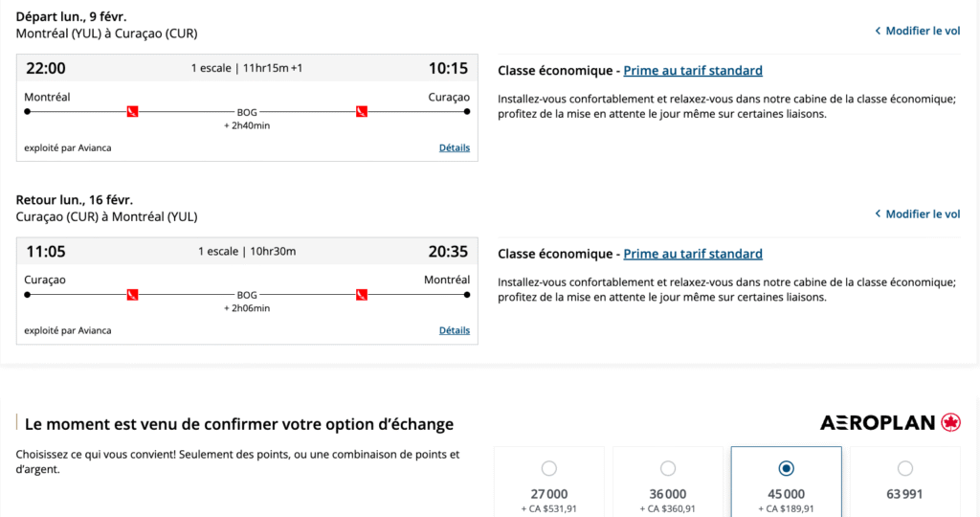The height and width of the screenshot is (517, 980).
Task: Select the 45 000 points radio button
Action: (786, 468)
